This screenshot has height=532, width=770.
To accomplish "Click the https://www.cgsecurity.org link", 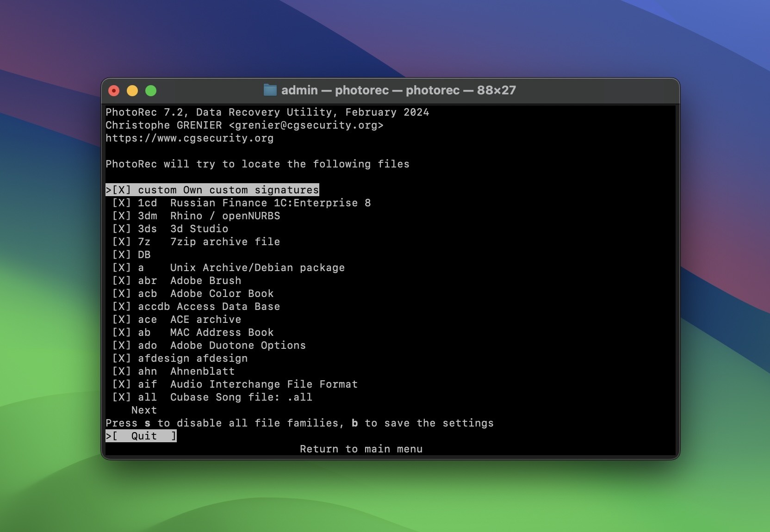I will (x=190, y=138).
